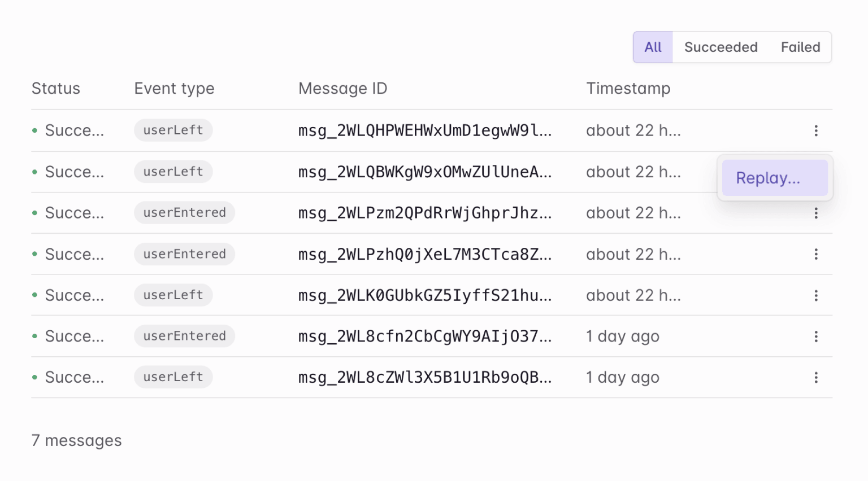Open kebab menu for msg_2WL8cZWl3X5B1U1Rb9oQB row

(815, 378)
